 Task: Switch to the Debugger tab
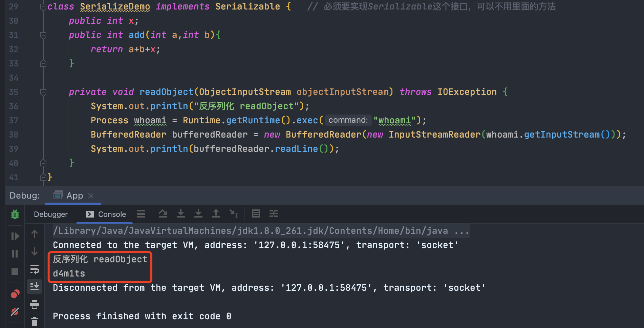pos(51,214)
